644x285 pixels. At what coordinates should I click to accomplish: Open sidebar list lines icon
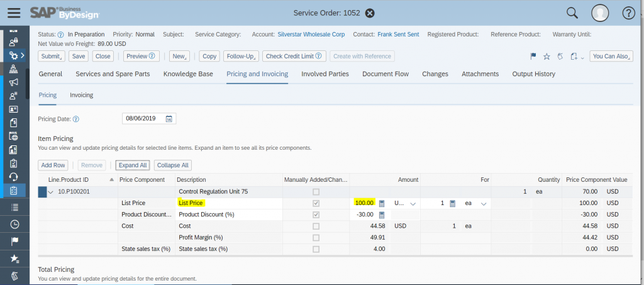point(15,208)
